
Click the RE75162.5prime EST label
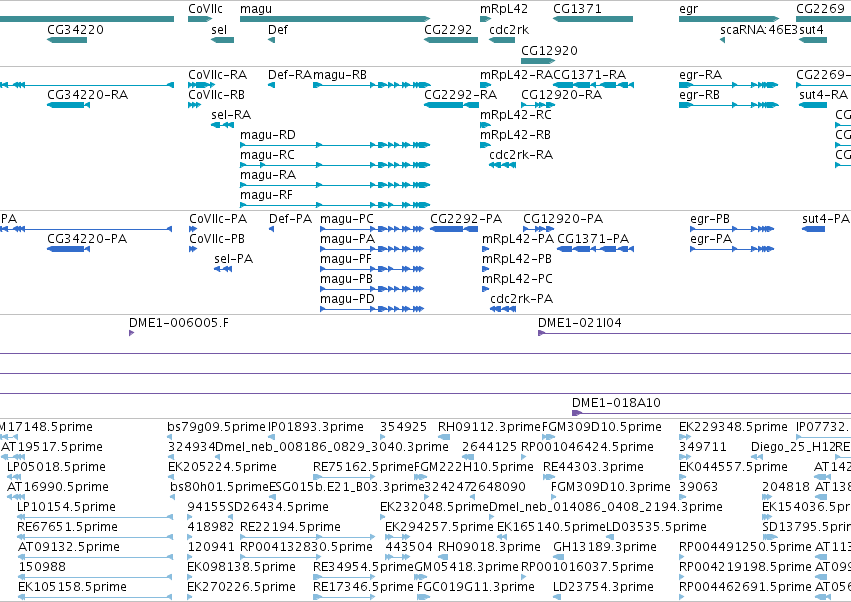(x=364, y=467)
